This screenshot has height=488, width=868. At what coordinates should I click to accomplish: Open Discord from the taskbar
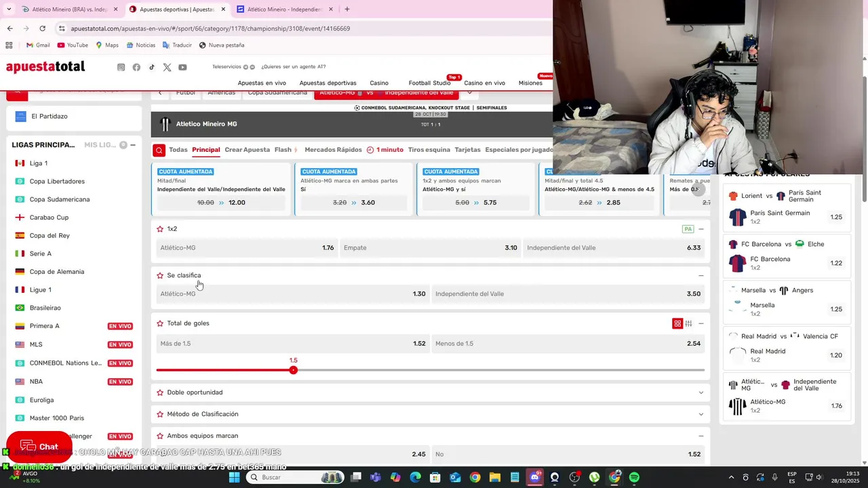pyautogui.click(x=535, y=477)
